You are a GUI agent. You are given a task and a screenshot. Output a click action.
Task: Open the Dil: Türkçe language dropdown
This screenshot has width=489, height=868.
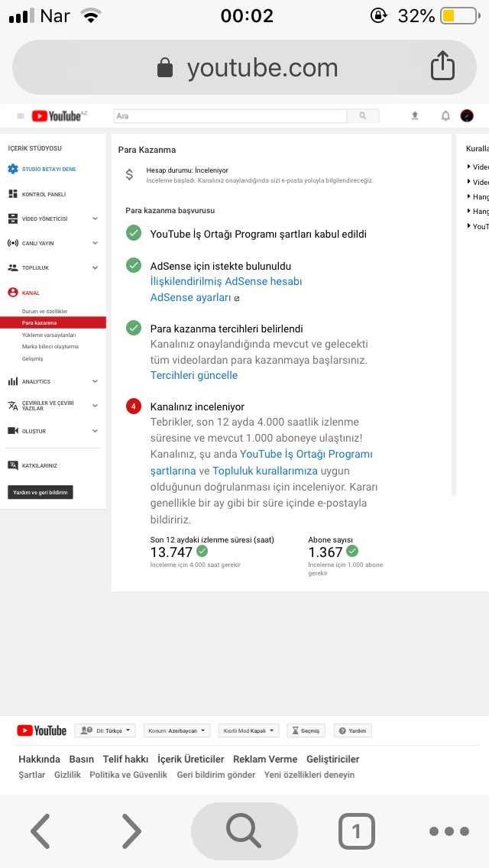pyautogui.click(x=105, y=730)
